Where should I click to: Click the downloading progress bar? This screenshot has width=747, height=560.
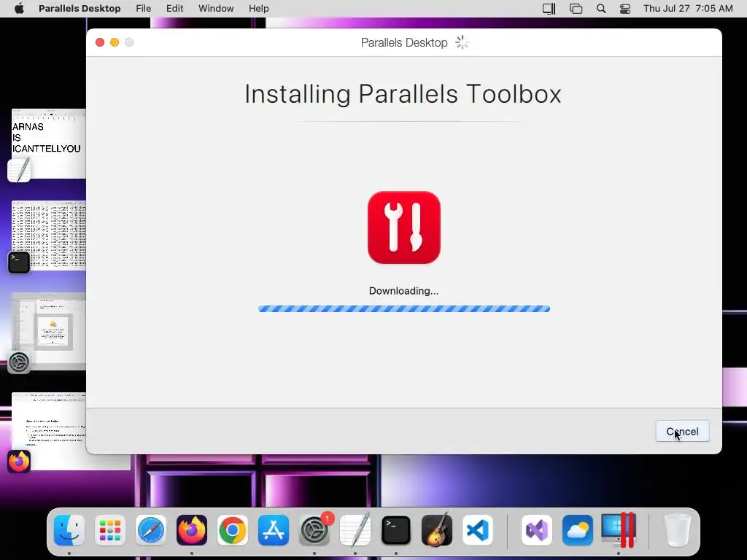[x=404, y=309]
